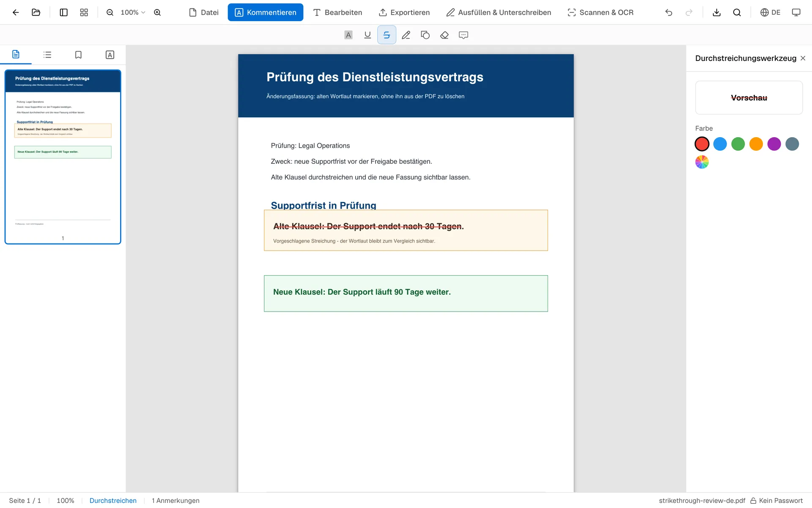Viewport: 812px width, 508px height.
Task: Select the comment note tool
Action: pos(464,35)
